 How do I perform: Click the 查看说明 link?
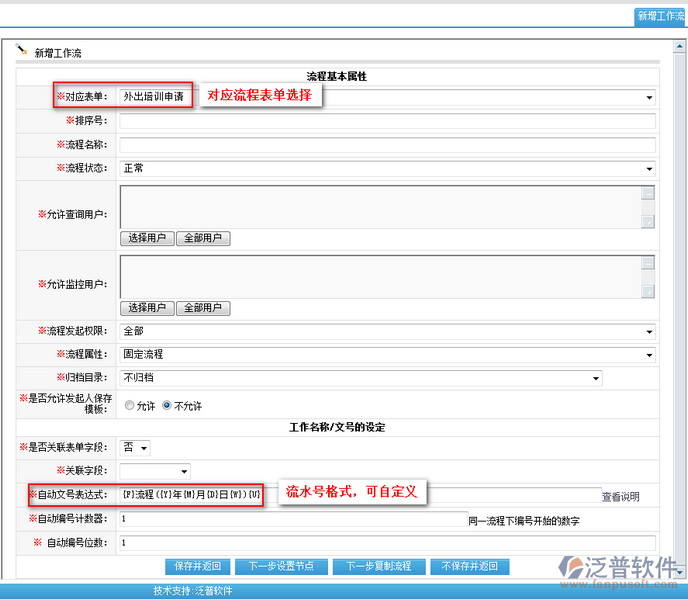point(620,497)
